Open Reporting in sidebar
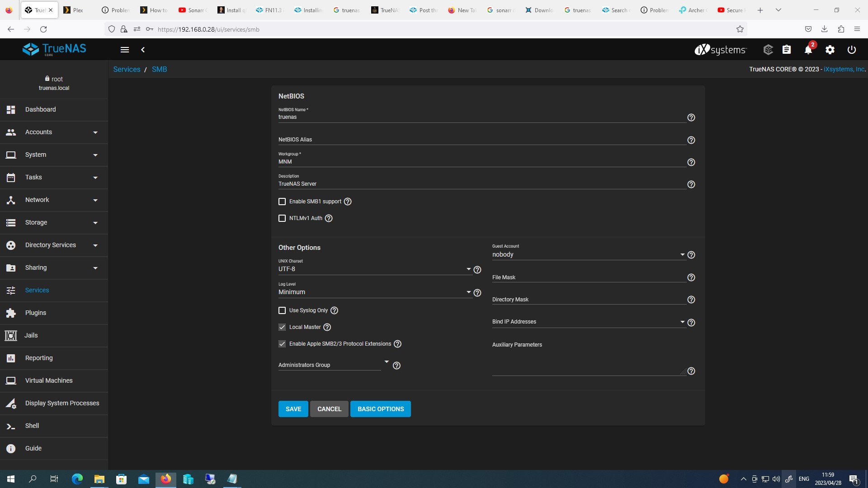Image resolution: width=868 pixels, height=488 pixels. tap(54, 358)
